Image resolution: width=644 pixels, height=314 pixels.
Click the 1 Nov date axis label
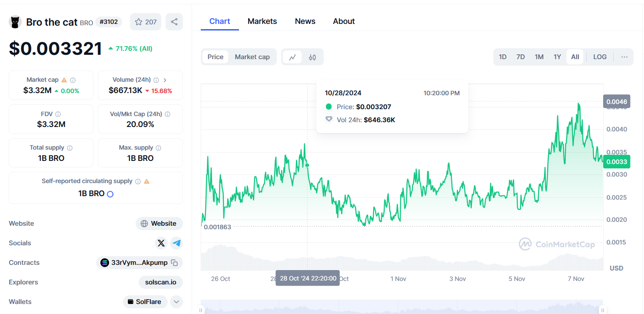(398, 279)
